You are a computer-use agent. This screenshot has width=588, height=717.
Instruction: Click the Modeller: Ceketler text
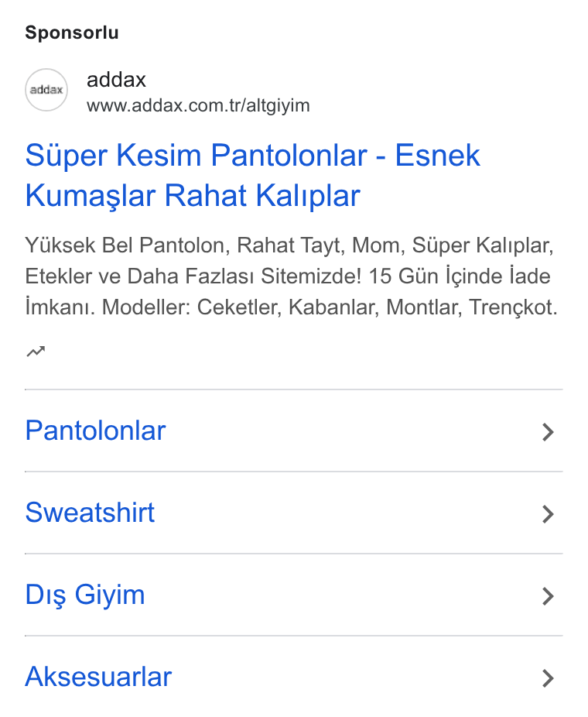(191, 307)
